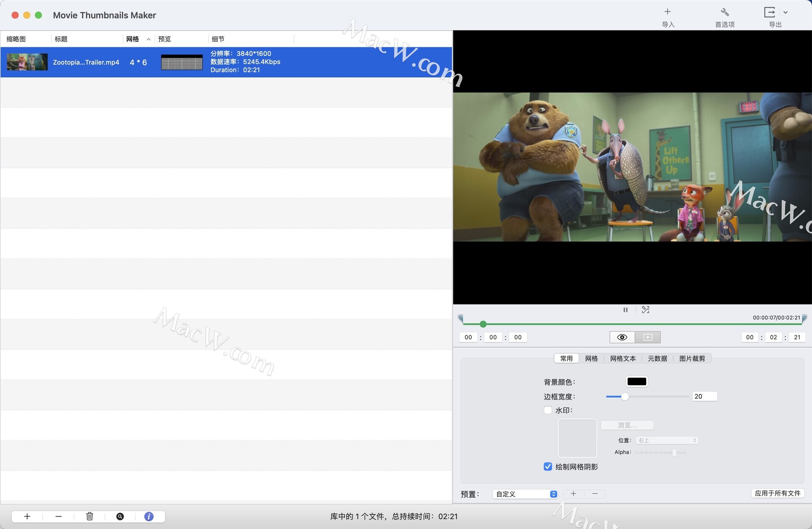
Task: Add a new preset with plus button
Action: [573, 494]
